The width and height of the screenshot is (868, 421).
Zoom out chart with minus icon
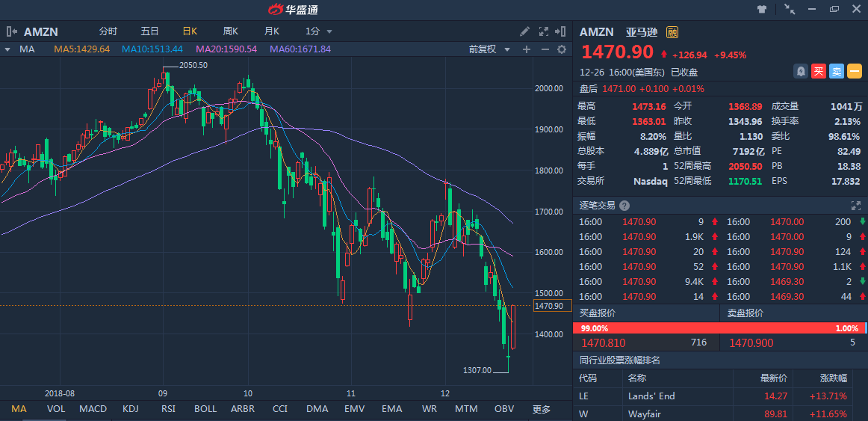(x=545, y=49)
